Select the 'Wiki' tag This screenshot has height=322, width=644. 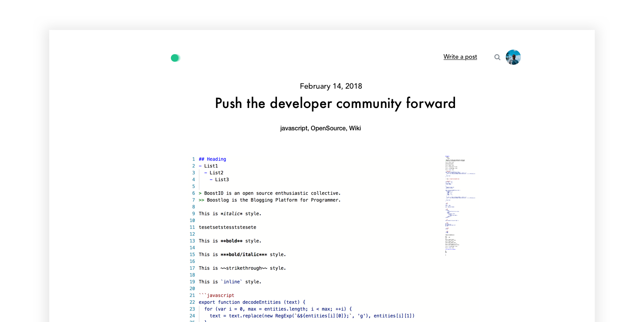pyautogui.click(x=355, y=128)
